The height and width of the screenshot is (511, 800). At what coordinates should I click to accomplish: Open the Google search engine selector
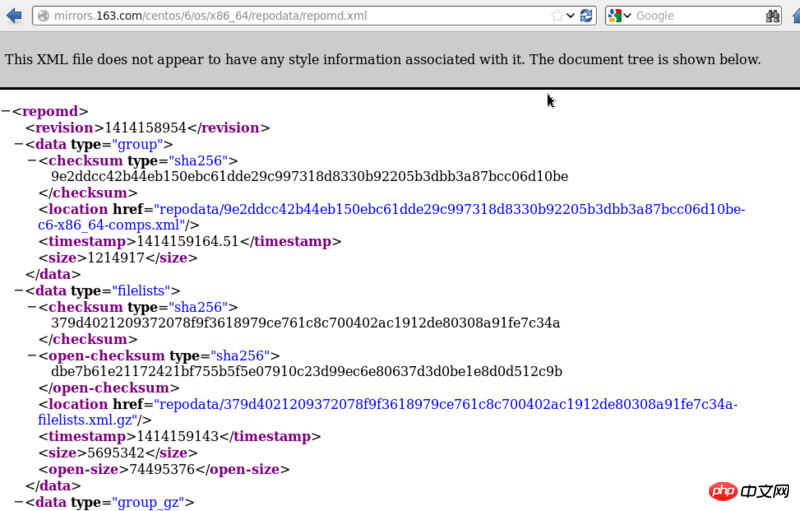(619, 16)
